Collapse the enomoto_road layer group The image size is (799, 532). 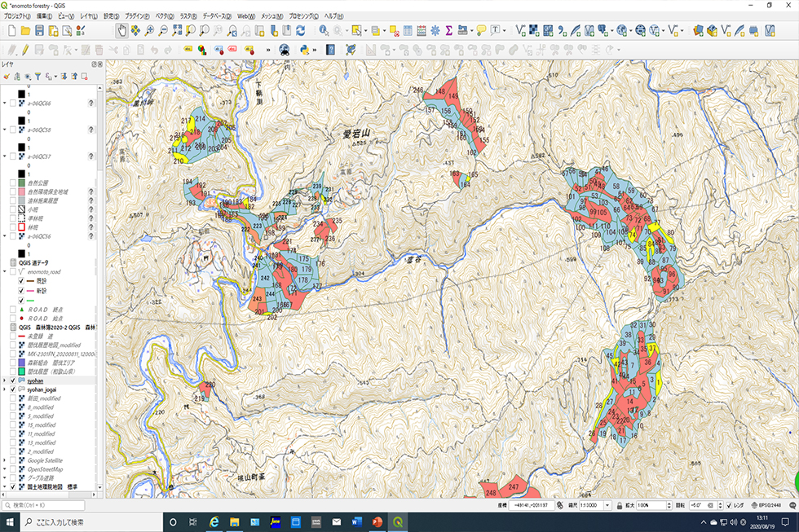click(x=5, y=271)
